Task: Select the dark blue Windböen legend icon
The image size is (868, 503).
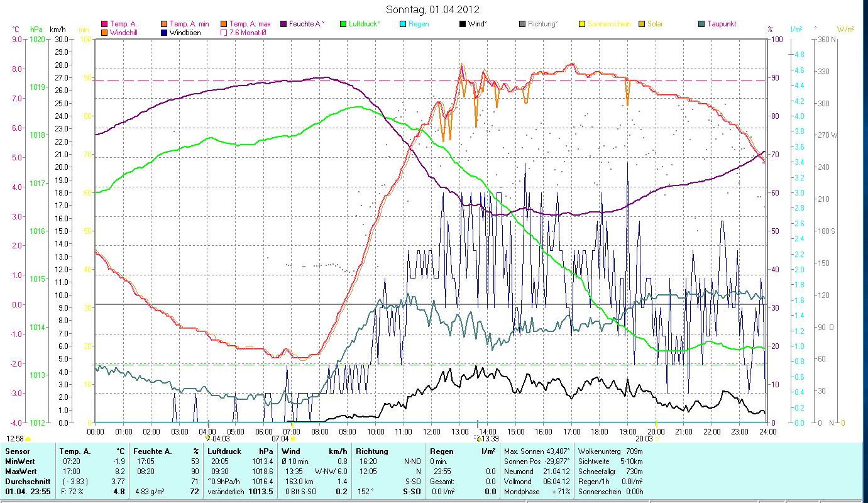Action: pos(165,33)
